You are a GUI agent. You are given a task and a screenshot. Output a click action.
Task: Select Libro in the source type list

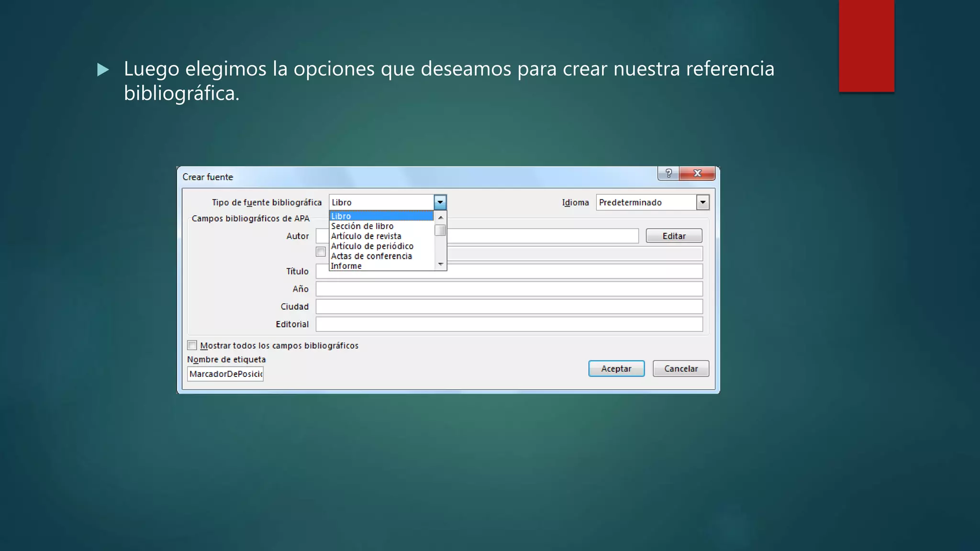[x=381, y=216]
